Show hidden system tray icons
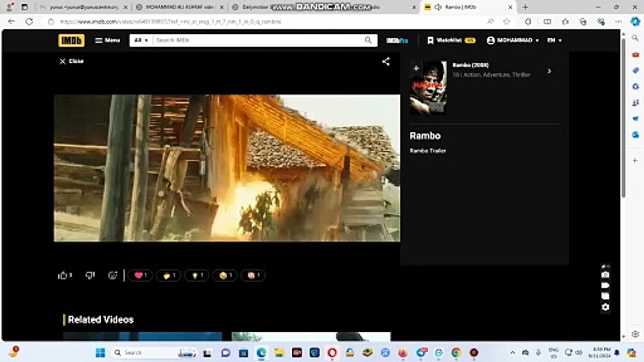 click(513, 352)
